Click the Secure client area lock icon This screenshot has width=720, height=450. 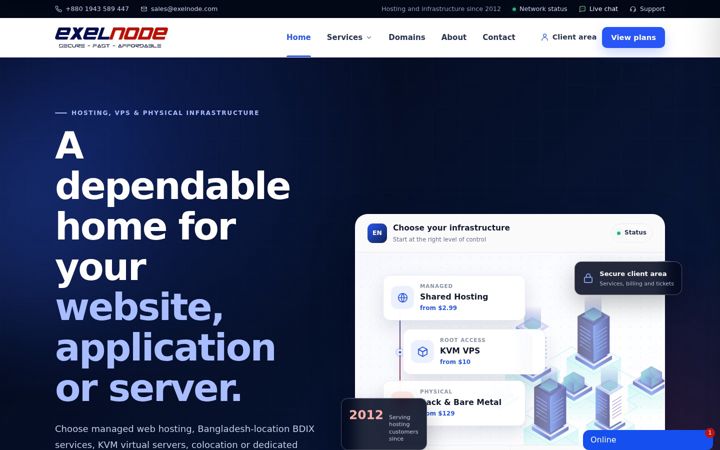588,278
